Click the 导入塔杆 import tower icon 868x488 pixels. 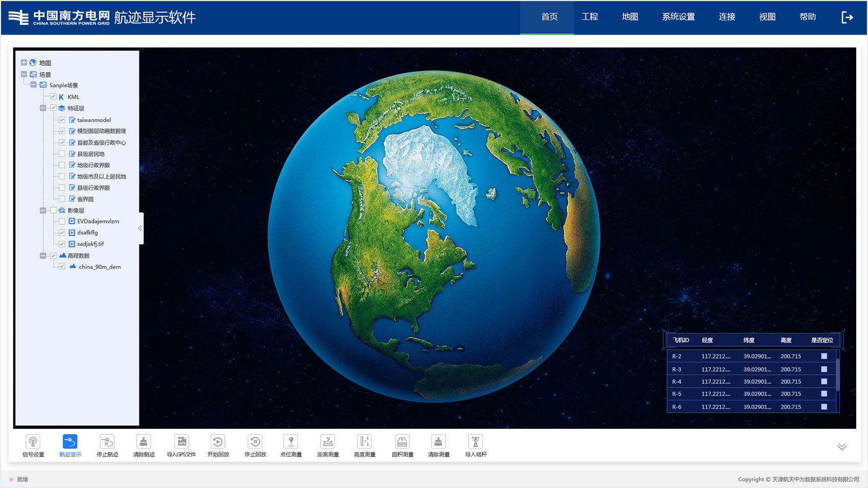coord(475,442)
